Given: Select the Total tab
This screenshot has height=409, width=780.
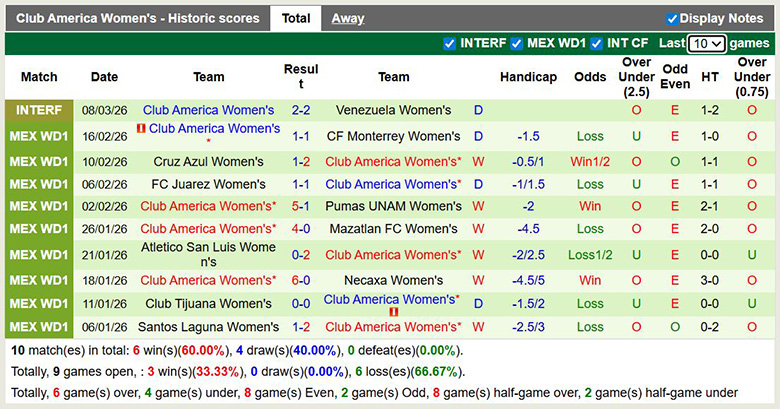Looking at the screenshot, I should coord(295,18).
